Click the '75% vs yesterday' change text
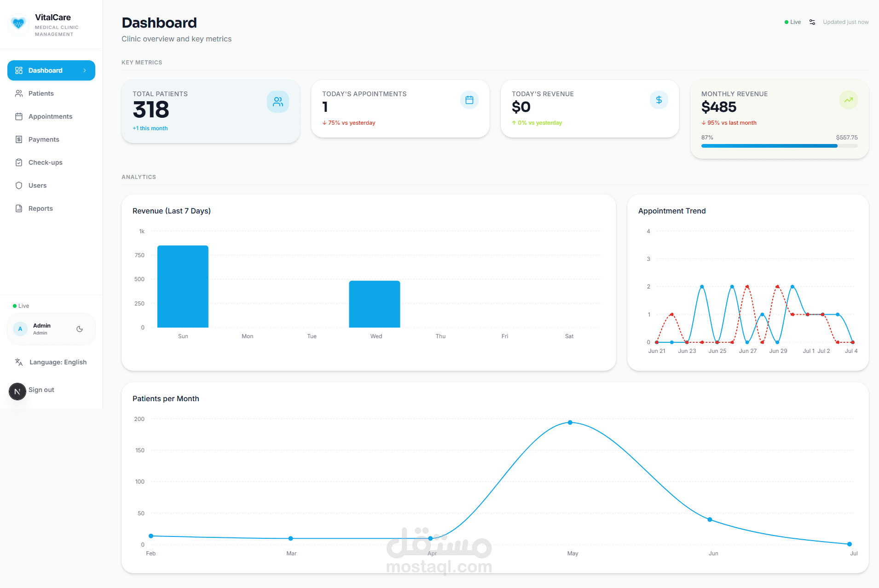The width and height of the screenshot is (879, 588). (349, 123)
